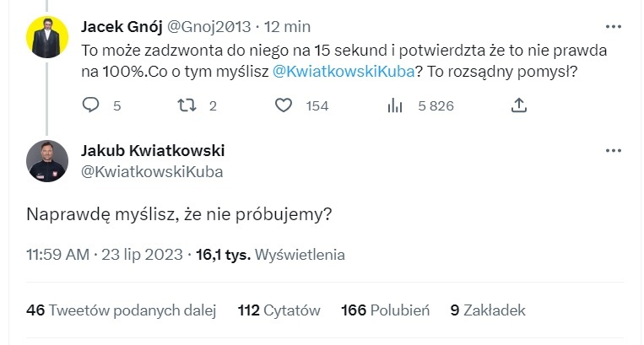The image size is (644, 345).
Task: Click the 9 Zakładek count
Action: (488, 310)
